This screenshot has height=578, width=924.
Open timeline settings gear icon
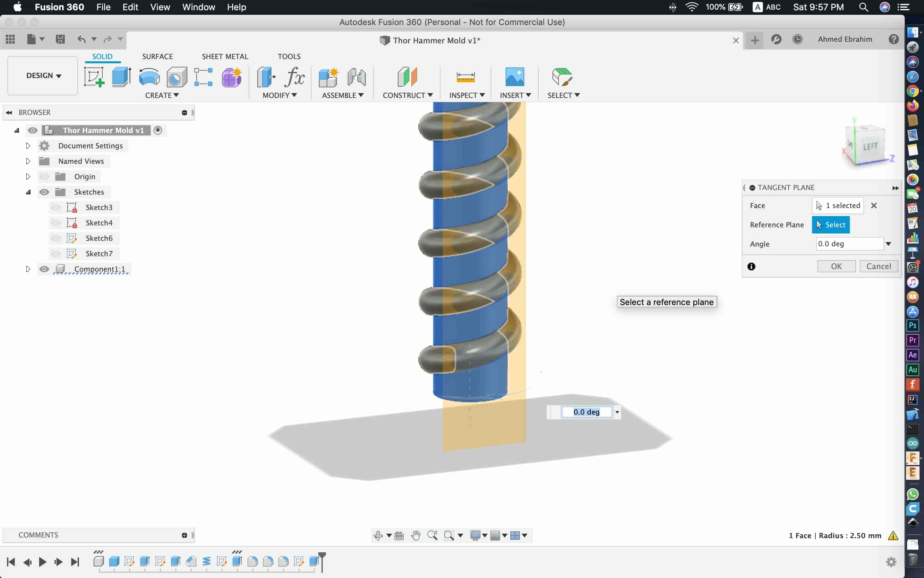pyautogui.click(x=891, y=562)
